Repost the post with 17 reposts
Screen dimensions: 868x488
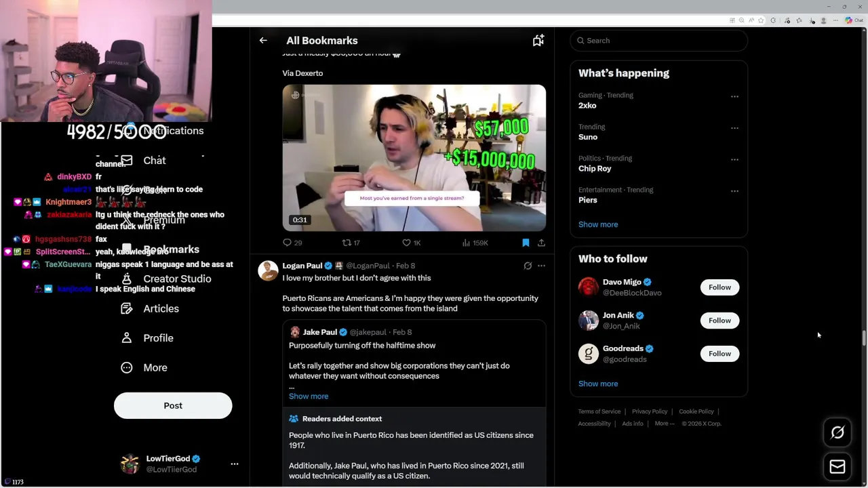[x=351, y=243]
